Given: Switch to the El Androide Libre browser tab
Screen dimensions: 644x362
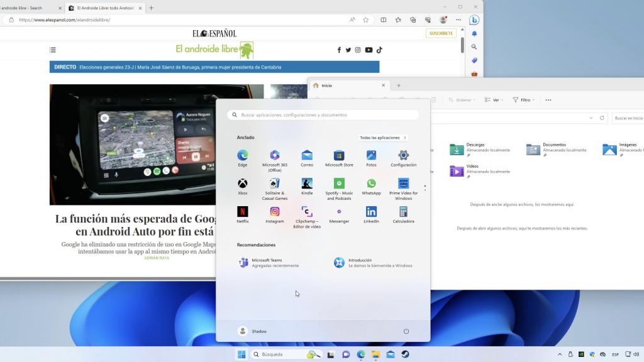Looking at the screenshot, I should 105,8.
